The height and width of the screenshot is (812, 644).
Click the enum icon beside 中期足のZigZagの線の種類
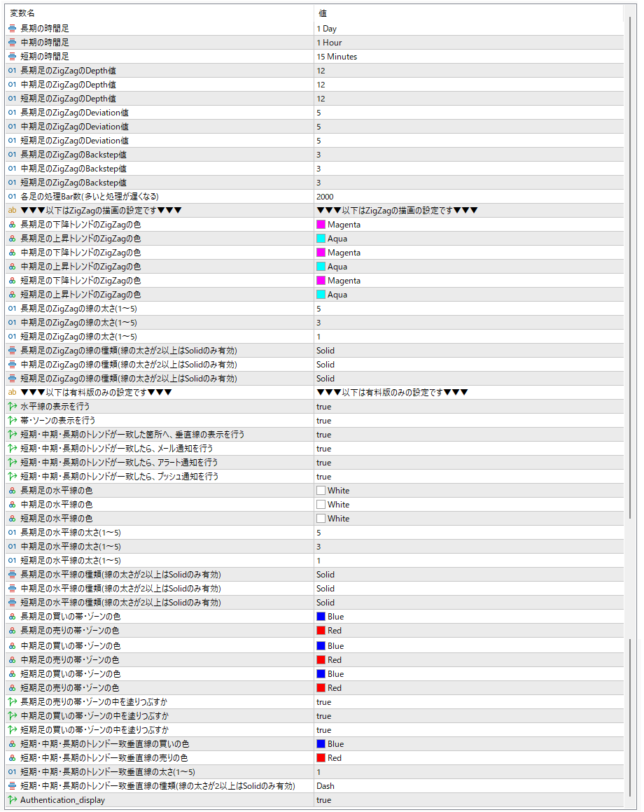click(x=13, y=364)
